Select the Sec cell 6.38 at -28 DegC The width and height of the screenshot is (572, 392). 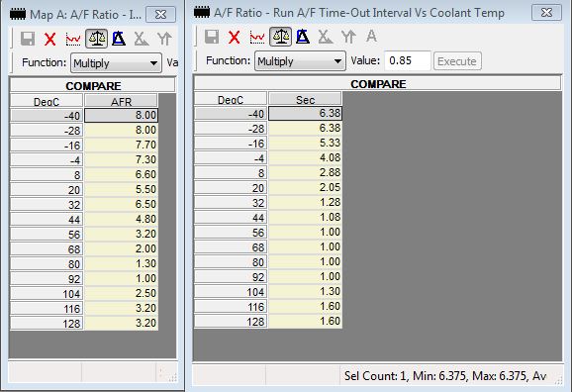point(306,129)
